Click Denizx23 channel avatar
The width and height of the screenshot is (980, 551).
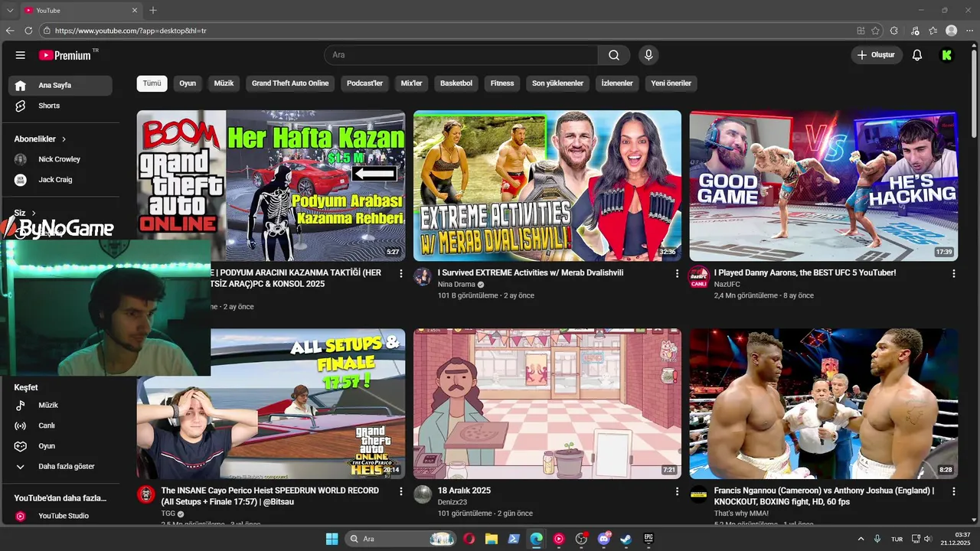coord(423,494)
